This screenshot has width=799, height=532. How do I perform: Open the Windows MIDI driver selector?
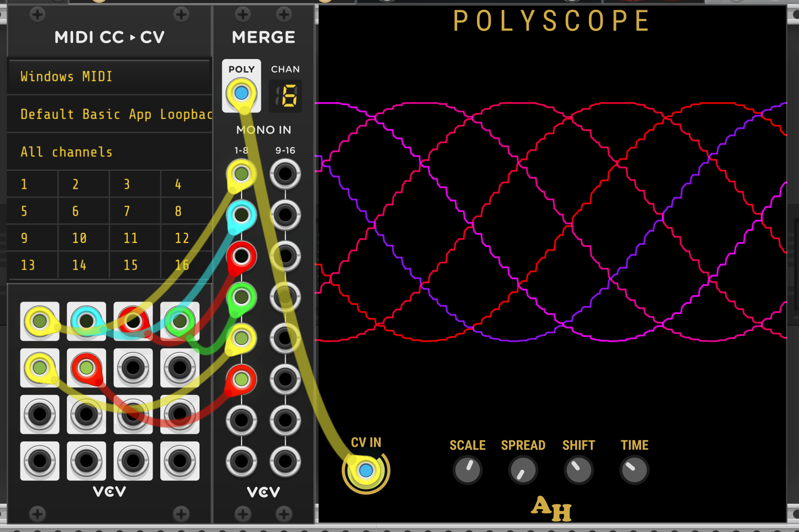click(x=109, y=76)
